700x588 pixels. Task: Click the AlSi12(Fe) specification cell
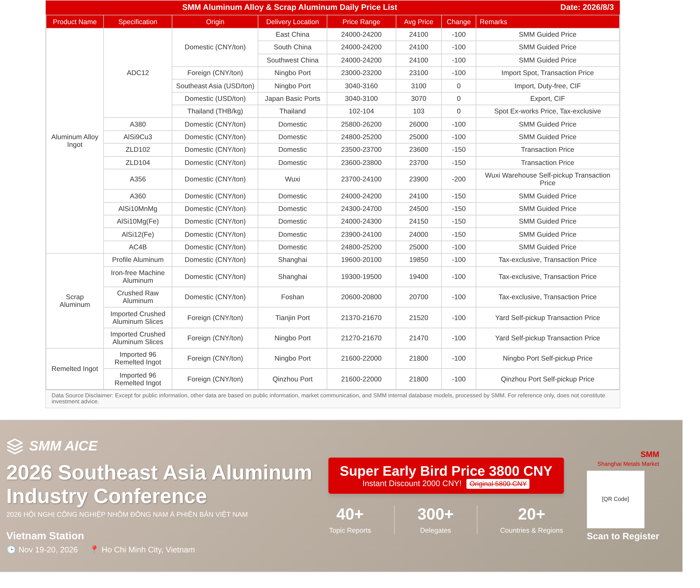click(138, 235)
